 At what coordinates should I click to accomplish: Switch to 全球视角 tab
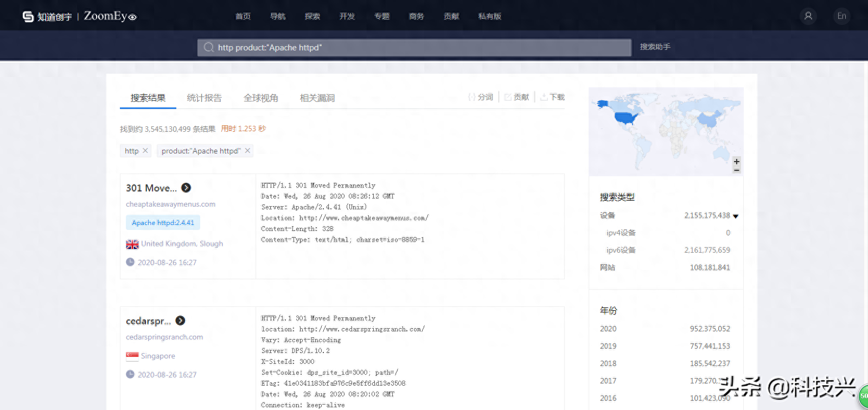[261, 98]
